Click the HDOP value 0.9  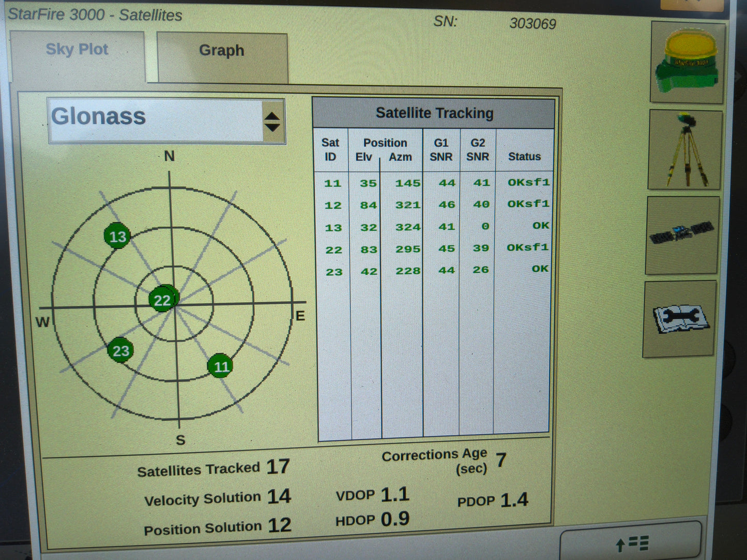tap(395, 519)
